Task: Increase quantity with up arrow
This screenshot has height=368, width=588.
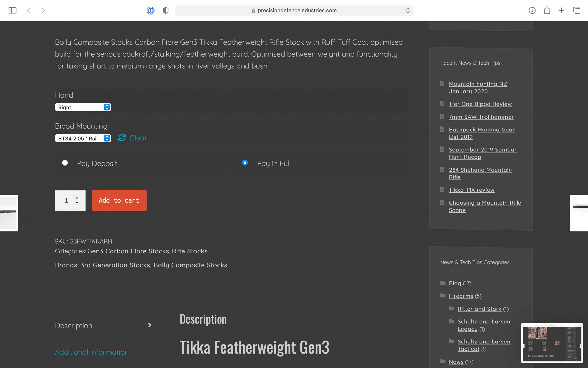Action: pyautogui.click(x=77, y=198)
